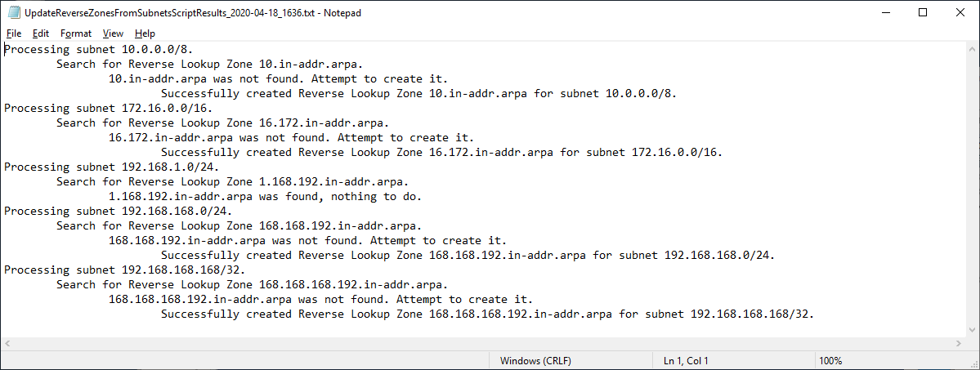
Task: Open the File menu
Action: pyautogui.click(x=14, y=33)
